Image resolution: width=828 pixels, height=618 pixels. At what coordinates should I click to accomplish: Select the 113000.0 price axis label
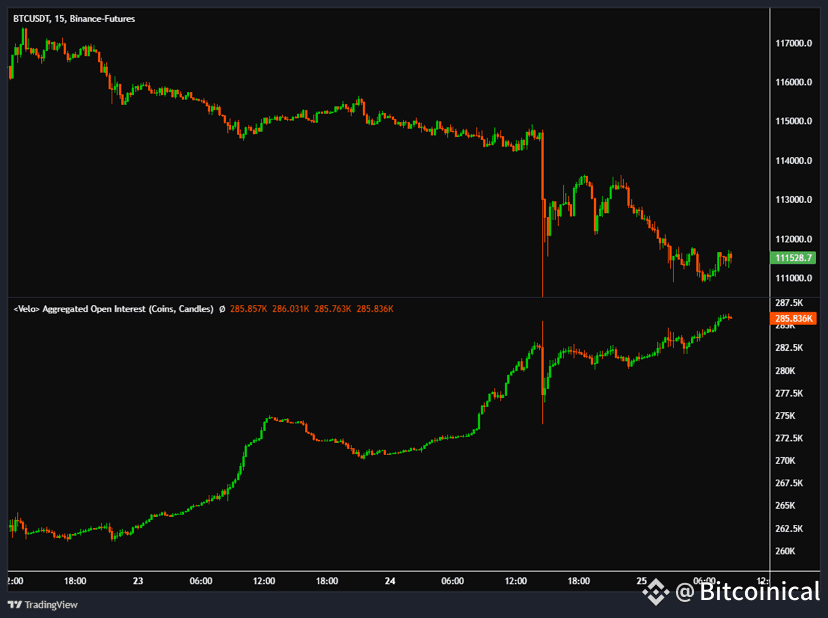(x=794, y=200)
